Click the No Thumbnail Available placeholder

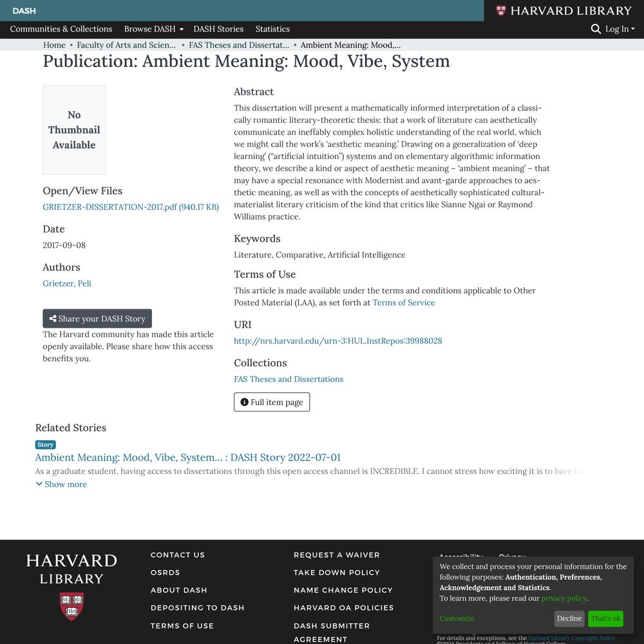[x=74, y=130]
